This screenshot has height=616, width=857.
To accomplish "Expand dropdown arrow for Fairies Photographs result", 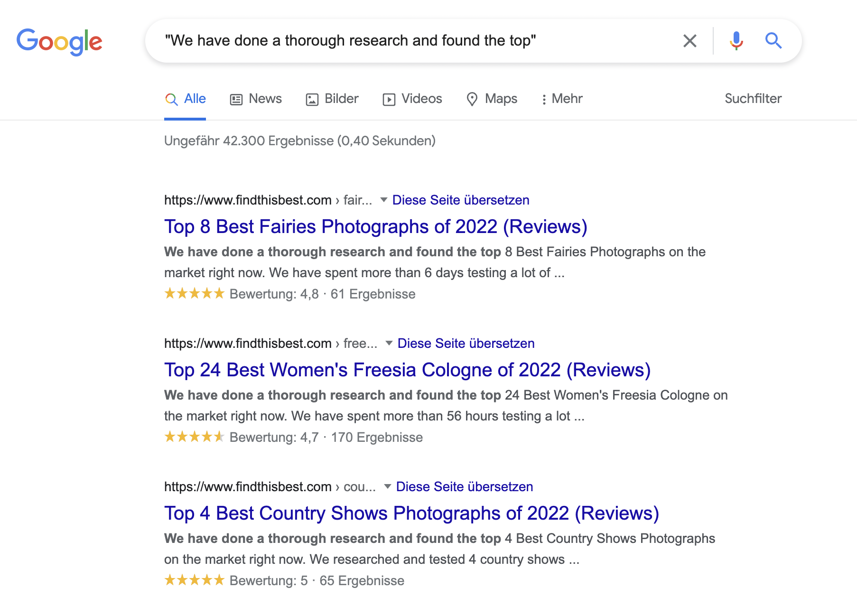I will [x=384, y=200].
